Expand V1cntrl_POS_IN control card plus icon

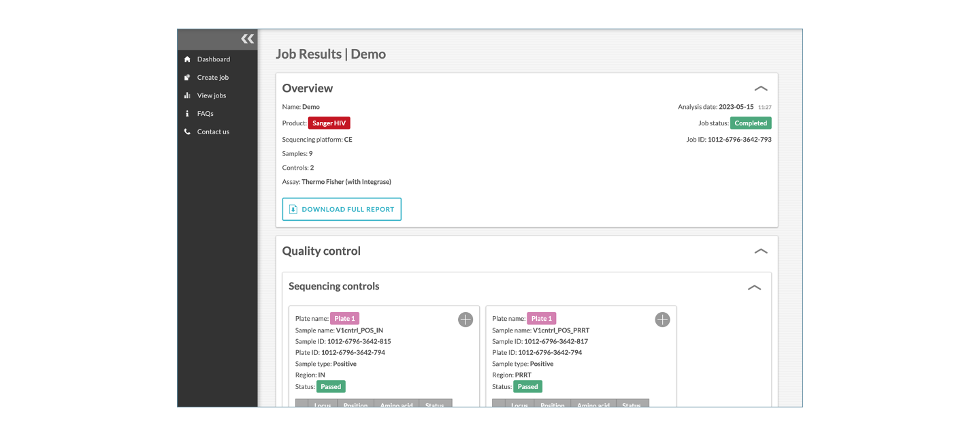[x=465, y=320]
